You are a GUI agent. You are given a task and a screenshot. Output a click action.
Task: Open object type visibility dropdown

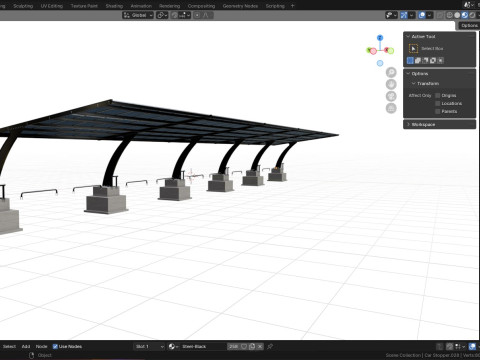point(391,15)
